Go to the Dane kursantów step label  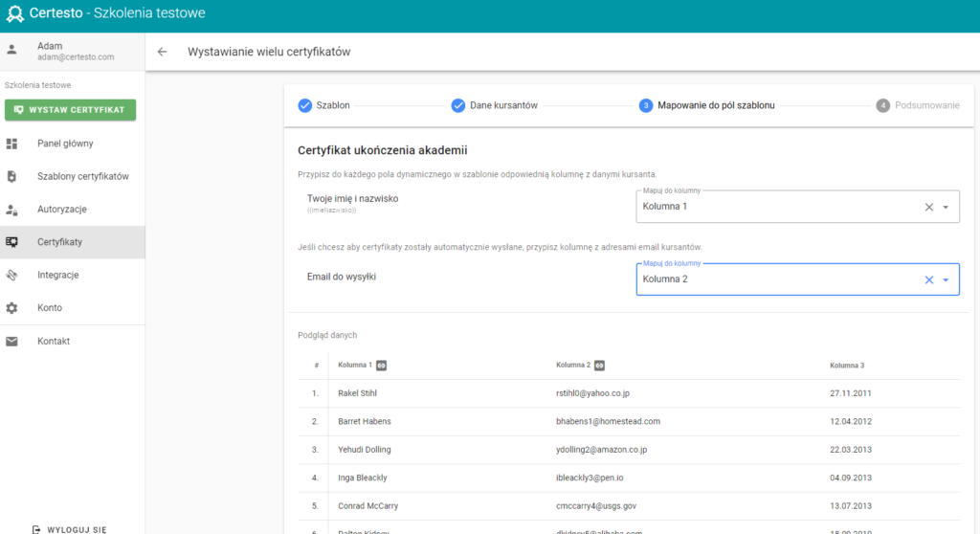click(503, 105)
